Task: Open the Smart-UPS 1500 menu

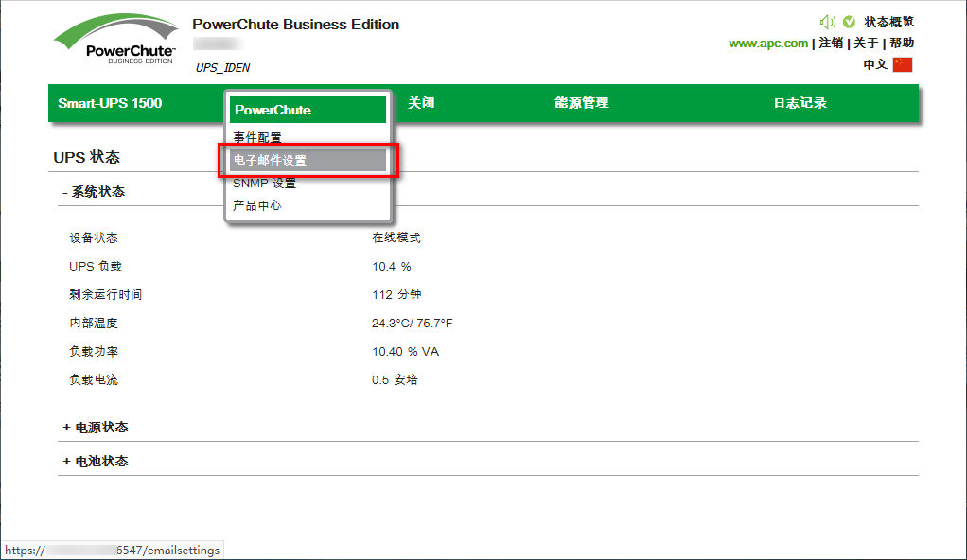Action: [x=110, y=103]
